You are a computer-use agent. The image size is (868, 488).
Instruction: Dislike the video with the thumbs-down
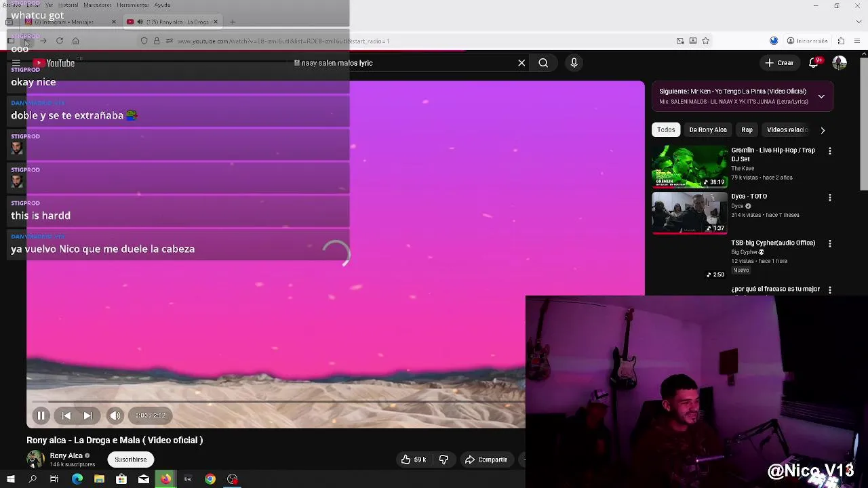(x=443, y=460)
